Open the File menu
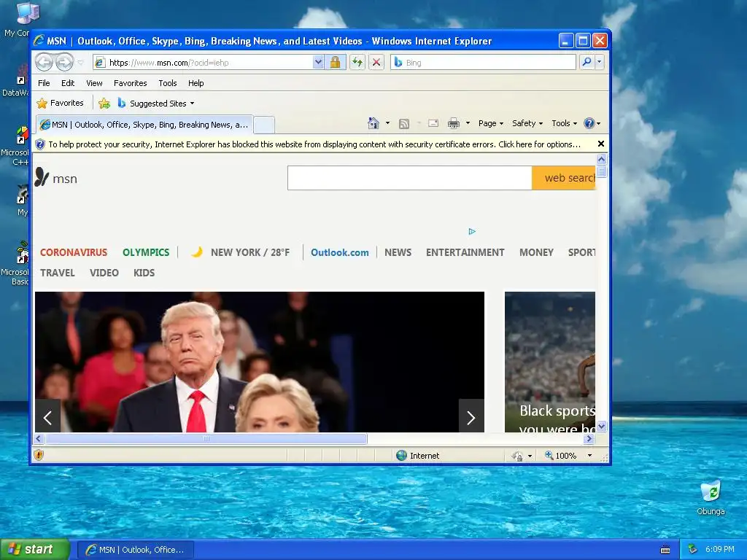 point(44,83)
